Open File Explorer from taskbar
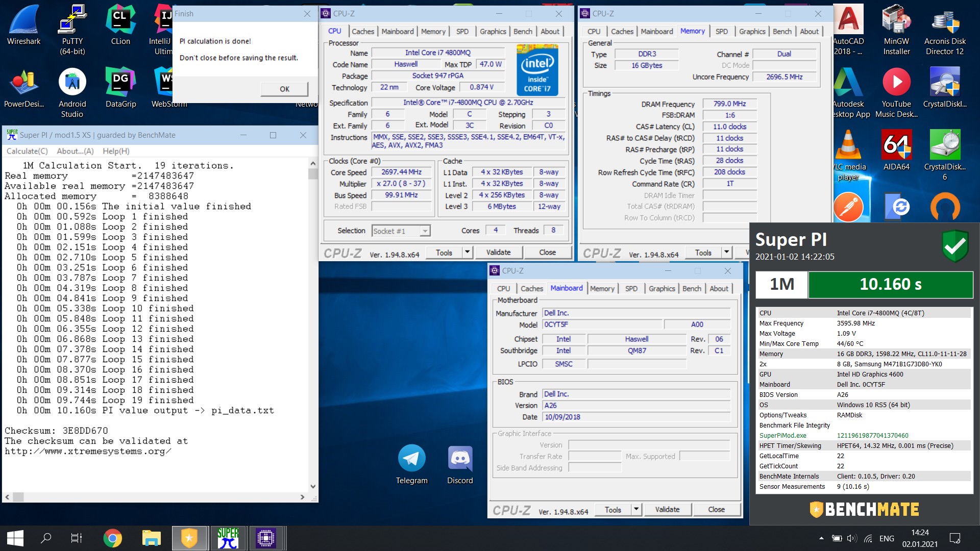980x551 pixels. pos(151,538)
